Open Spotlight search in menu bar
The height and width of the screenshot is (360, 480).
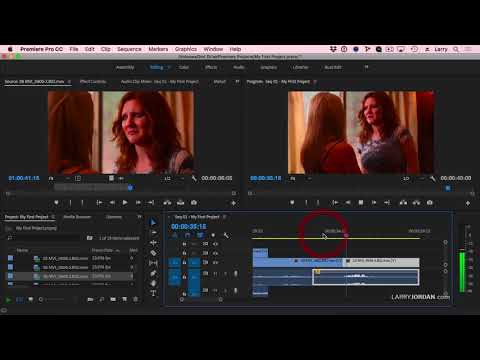tap(456, 49)
